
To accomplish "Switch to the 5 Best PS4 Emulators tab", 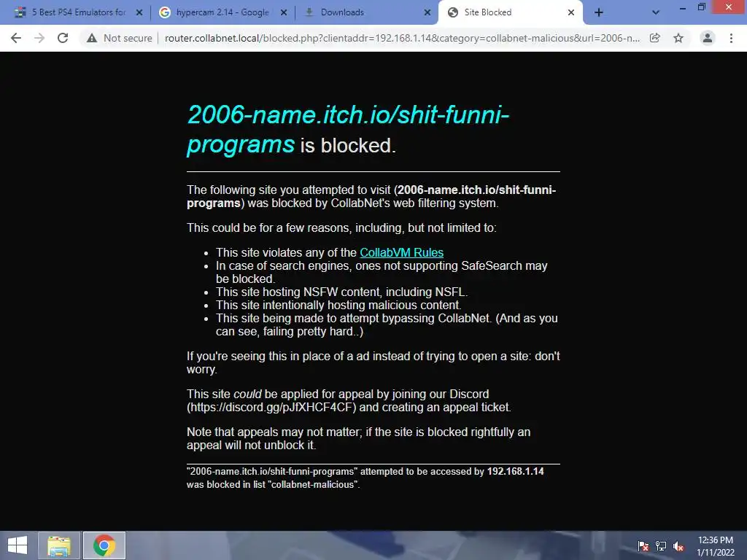I will pos(79,12).
